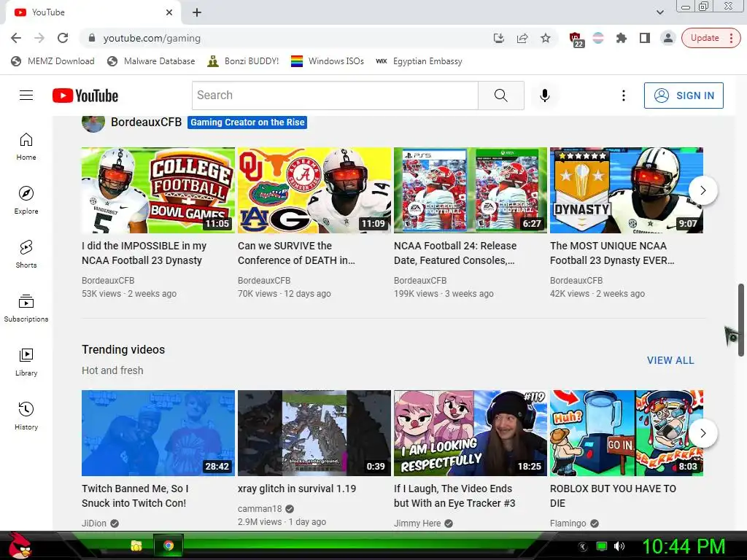The height and width of the screenshot is (560, 747).
Task: Open Library in the sidebar
Action: coord(26,362)
